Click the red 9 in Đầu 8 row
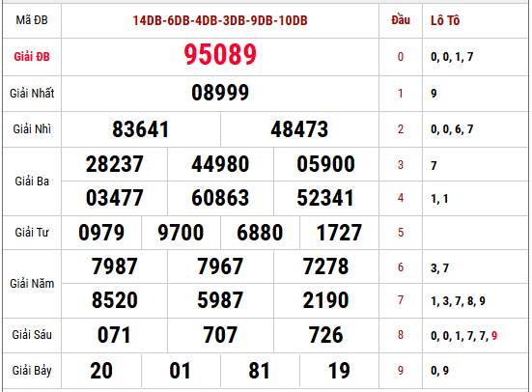The image size is (532, 392). tap(494, 336)
